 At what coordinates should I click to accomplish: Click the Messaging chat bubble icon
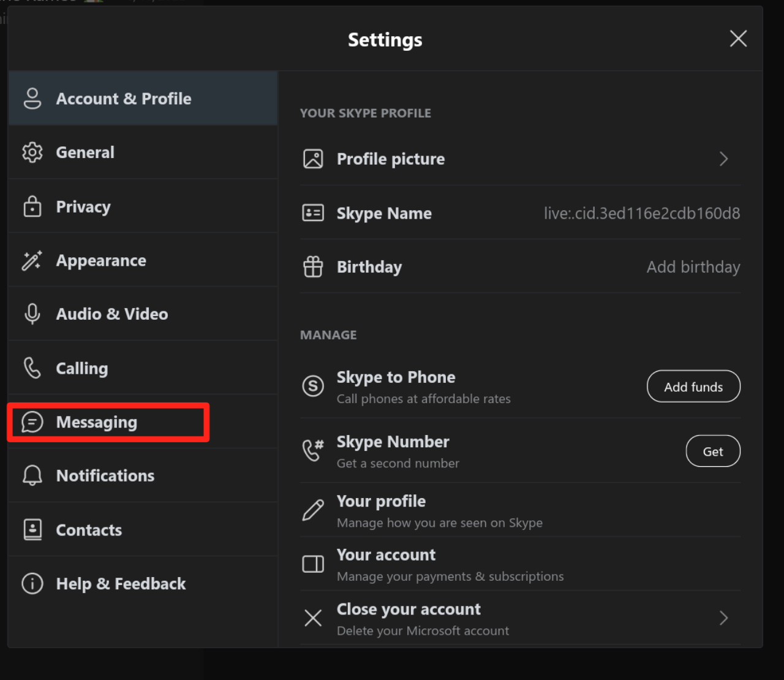pyautogui.click(x=32, y=422)
